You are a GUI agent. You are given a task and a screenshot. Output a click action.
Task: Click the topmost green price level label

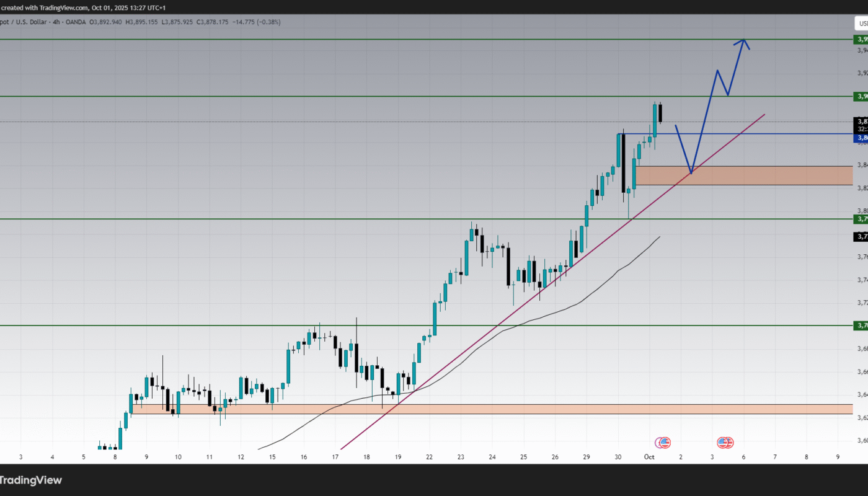[861, 40]
